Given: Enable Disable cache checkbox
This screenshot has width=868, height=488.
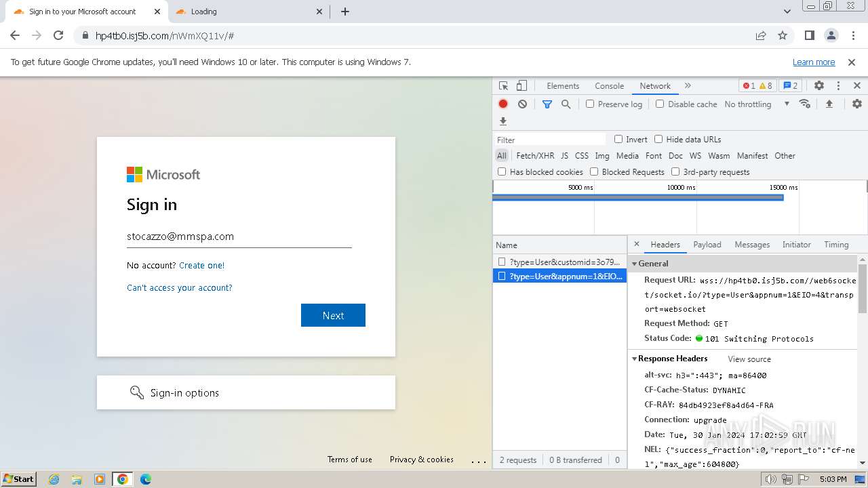Looking at the screenshot, I should 660,104.
